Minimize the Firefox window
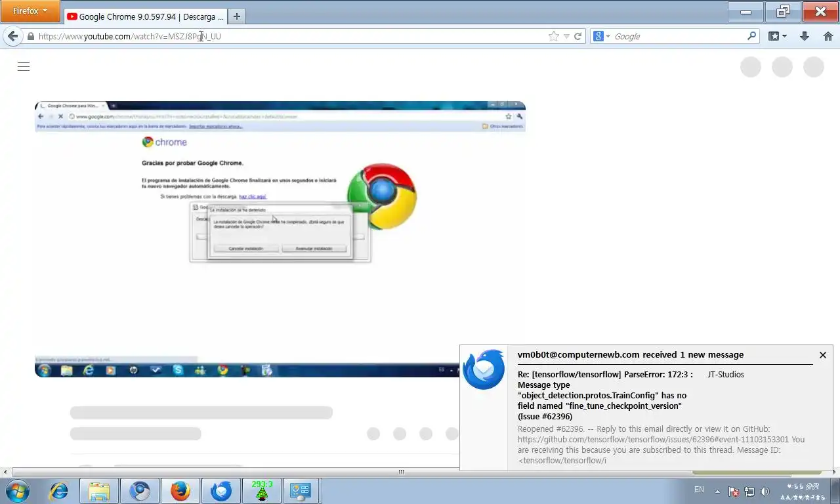This screenshot has width=840, height=504. point(745,11)
